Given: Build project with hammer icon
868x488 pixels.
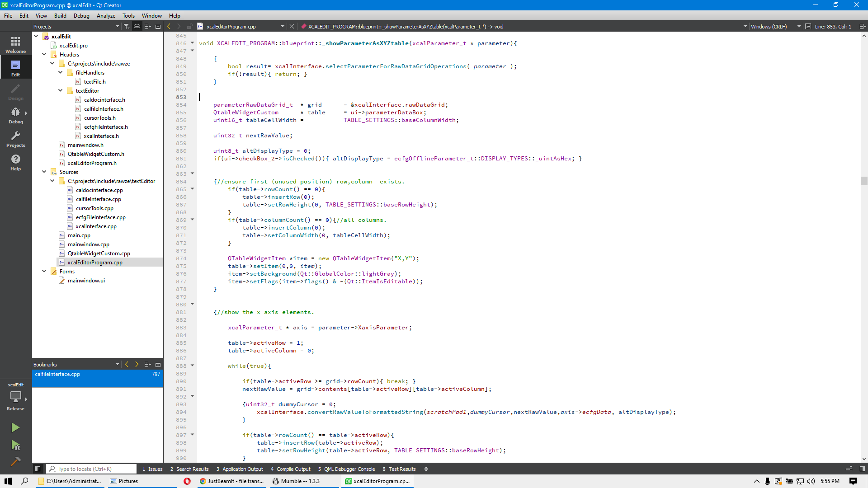Looking at the screenshot, I should pos(15,461).
